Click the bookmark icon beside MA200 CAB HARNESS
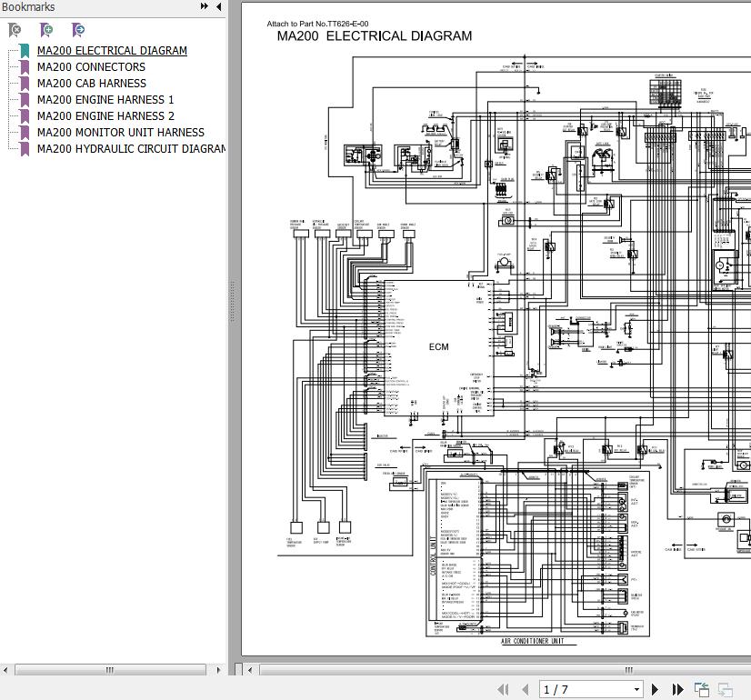 coord(25,84)
